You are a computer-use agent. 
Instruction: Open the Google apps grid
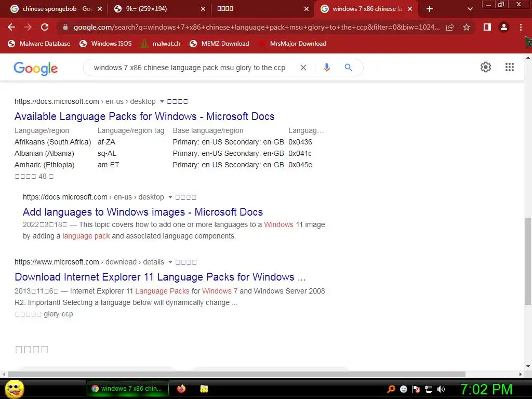[x=509, y=67]
